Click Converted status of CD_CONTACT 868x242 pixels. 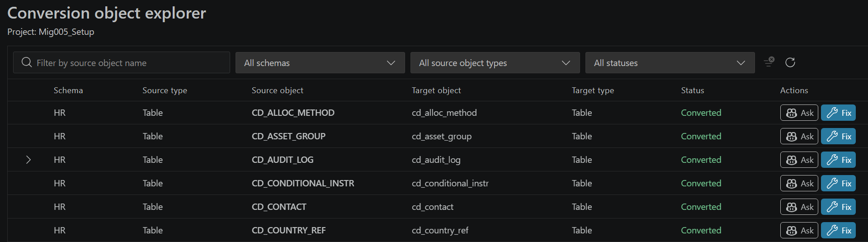click(701, 207)
